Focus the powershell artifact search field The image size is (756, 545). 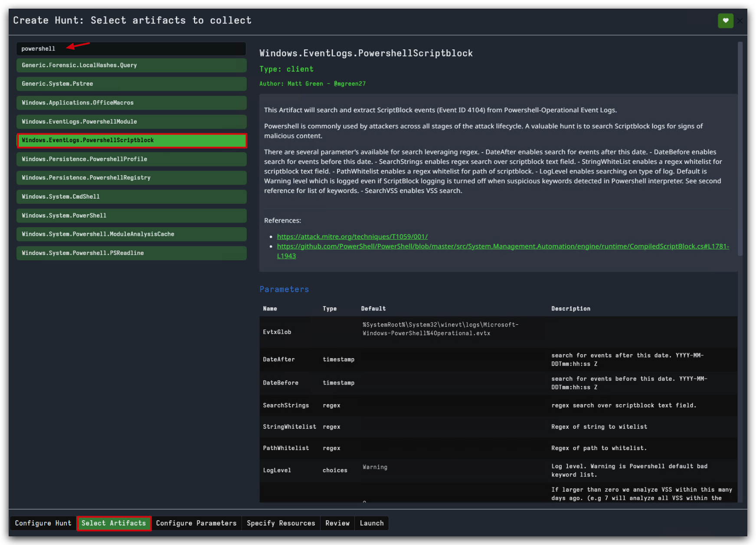coord(131,49)
